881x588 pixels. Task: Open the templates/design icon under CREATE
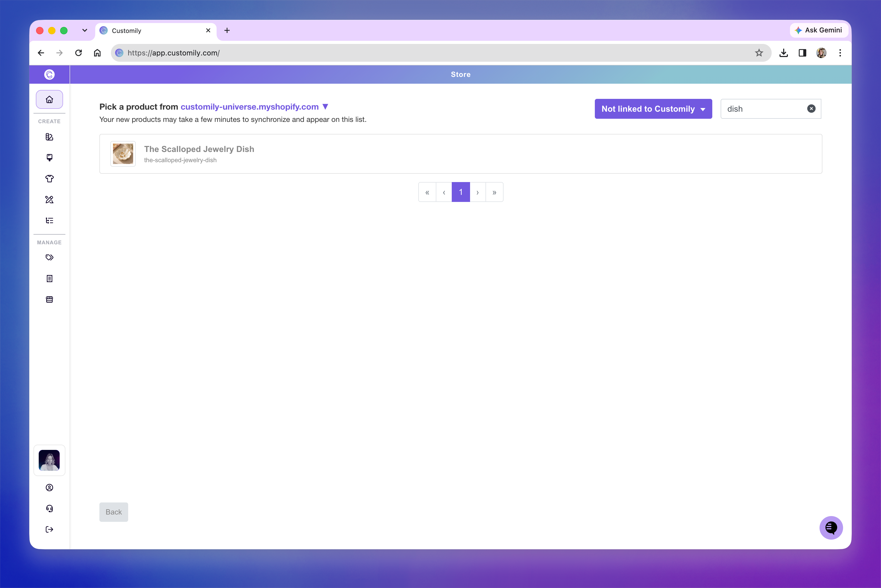click(49, 137)
